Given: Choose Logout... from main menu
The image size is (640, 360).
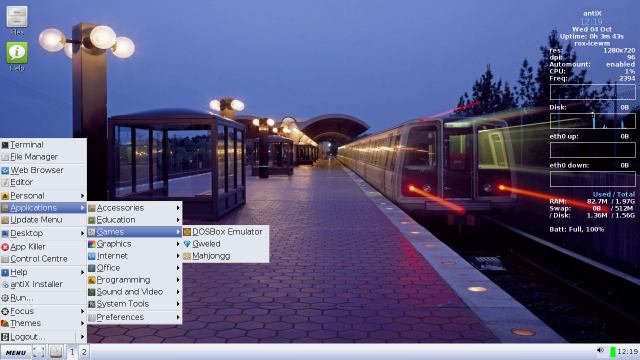Looking at the screenshot, I should 43,337.
